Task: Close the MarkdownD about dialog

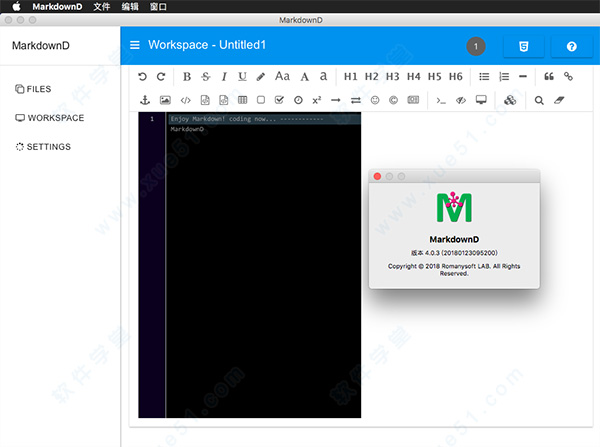Action: click(x=377, y=176)
